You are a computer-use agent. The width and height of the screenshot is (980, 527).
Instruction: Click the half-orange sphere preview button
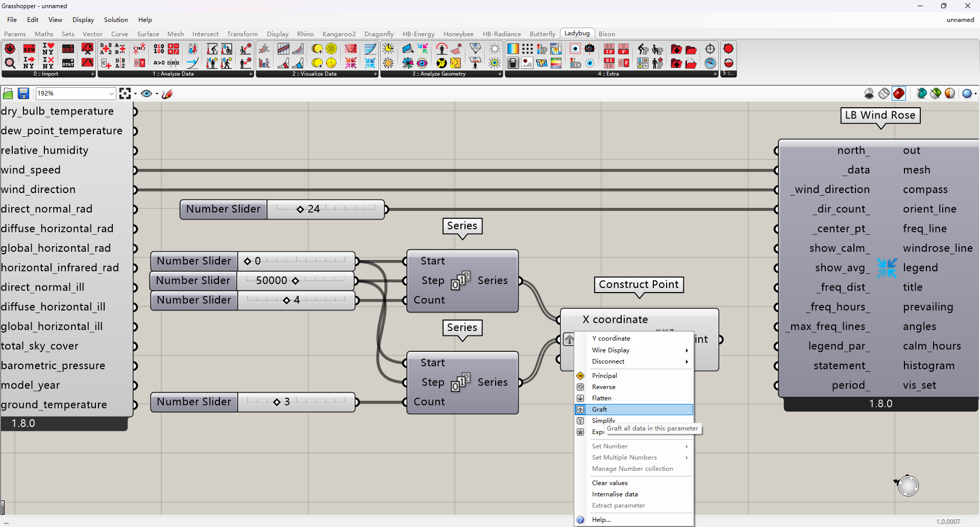(950, 93)
